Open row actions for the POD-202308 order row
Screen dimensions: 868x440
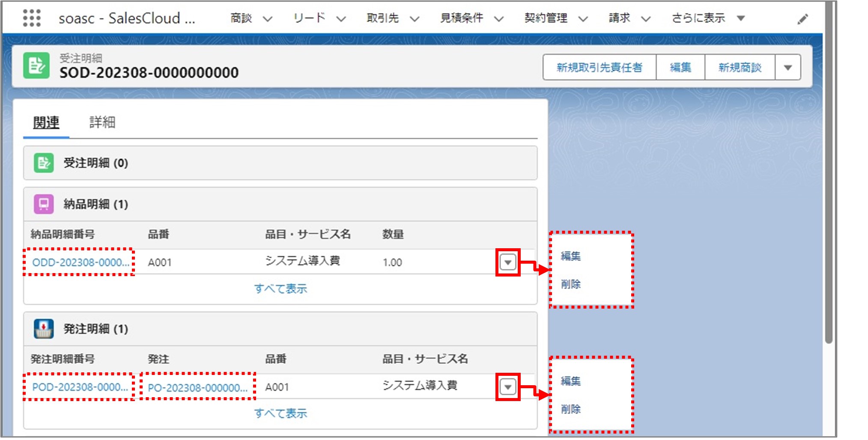point(508,387)
